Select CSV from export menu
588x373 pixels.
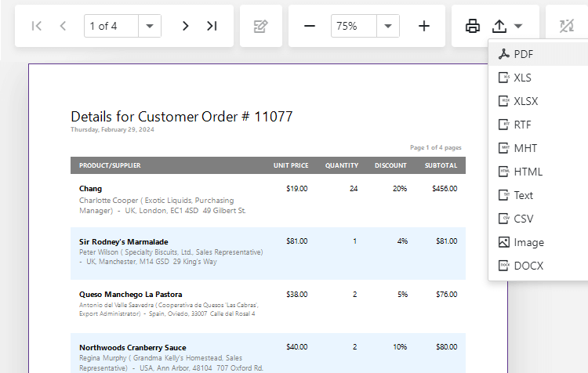tap(523, 219)
